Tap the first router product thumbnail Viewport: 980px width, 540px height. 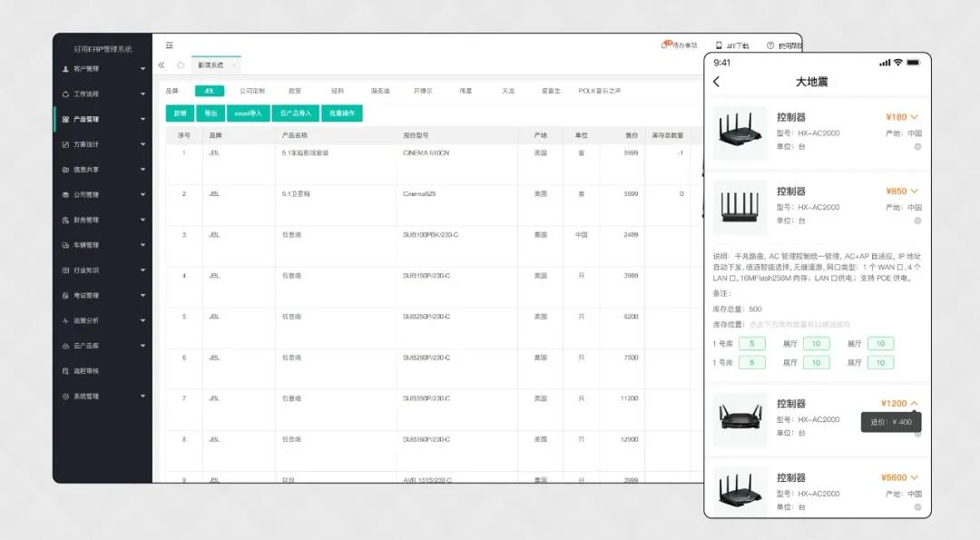click(740, 133)
